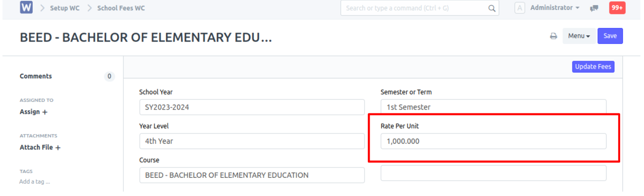Click the Update Fees button
Image resolution: width=644 pixels, height=196 pixels.
pyautogui.click(x=593, y=67)
